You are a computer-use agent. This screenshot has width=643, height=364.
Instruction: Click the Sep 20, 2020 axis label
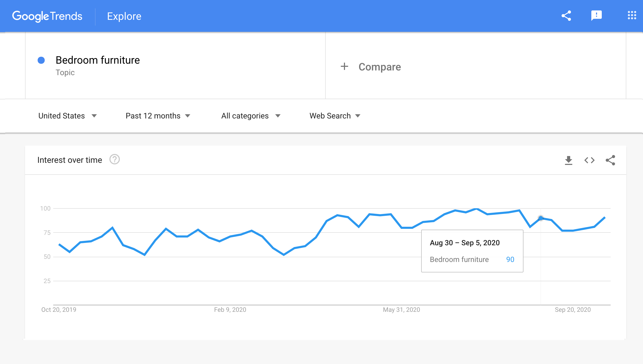click(x=573, y=310)
